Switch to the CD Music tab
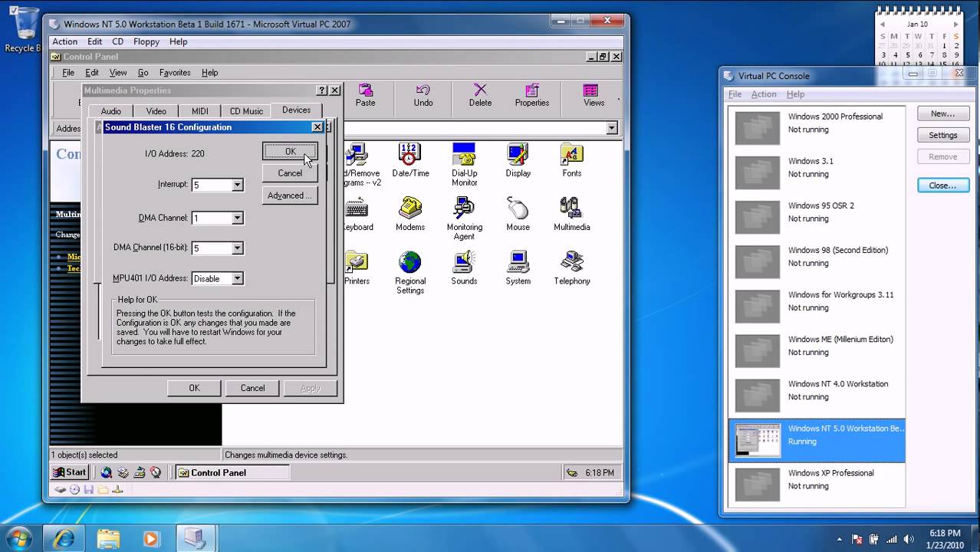Image resolution: width=980 pixels, height=552 pixels. point(247,111)
